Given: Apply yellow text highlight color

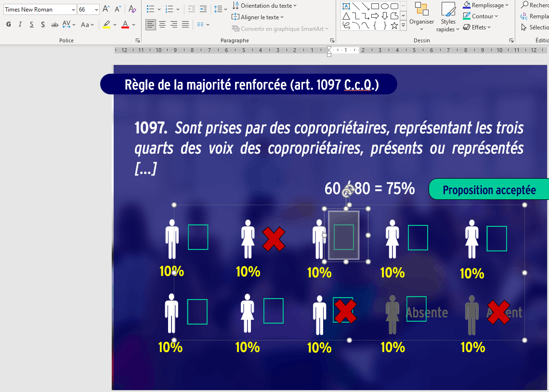Looking at the screenshot, I should point(107,25).
